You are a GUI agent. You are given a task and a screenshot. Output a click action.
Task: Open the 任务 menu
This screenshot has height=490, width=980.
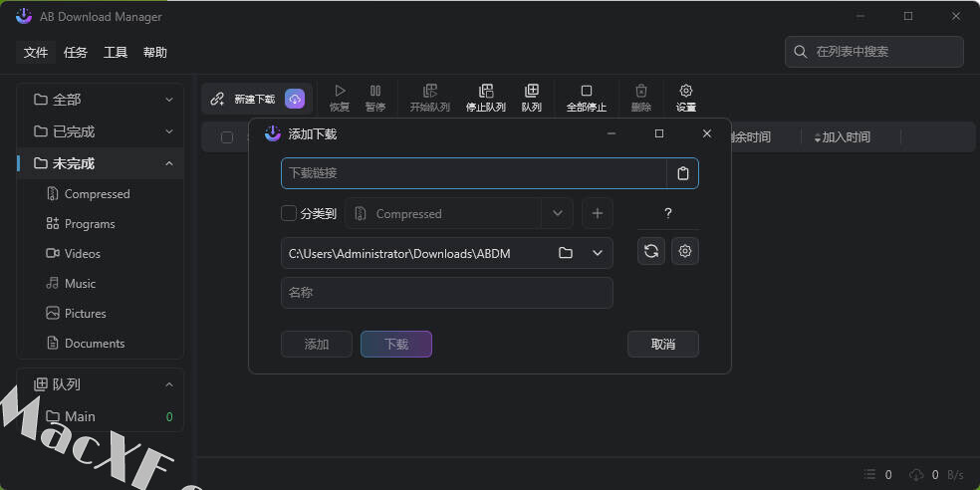coord(76,53)
